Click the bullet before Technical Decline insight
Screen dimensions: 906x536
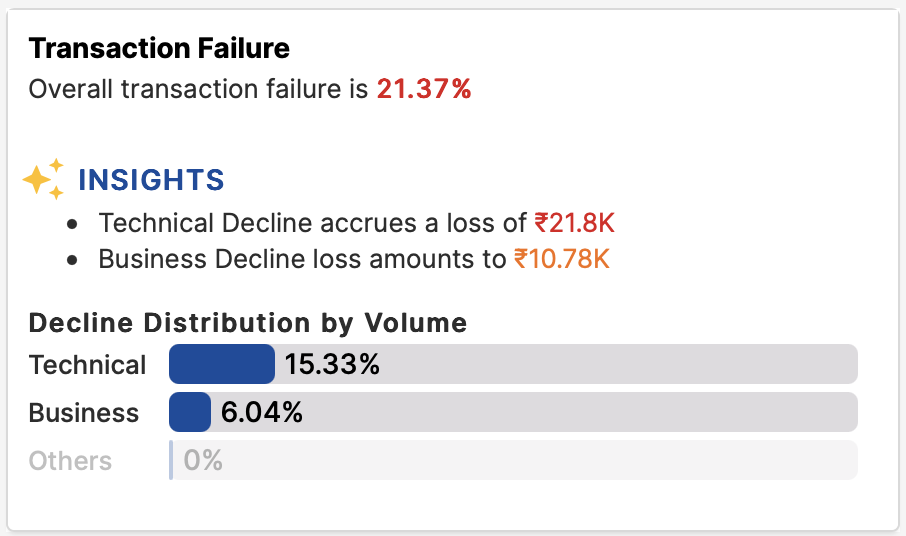coord(72,223)
